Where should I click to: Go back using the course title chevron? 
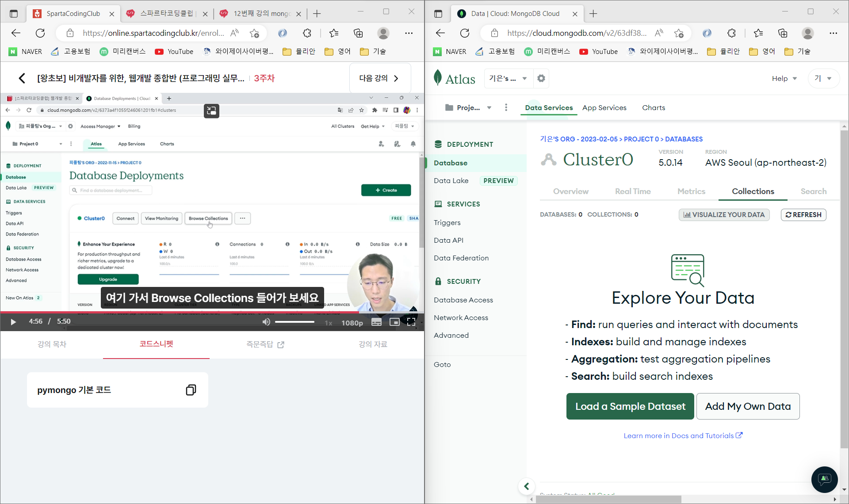tap(22, 78)
